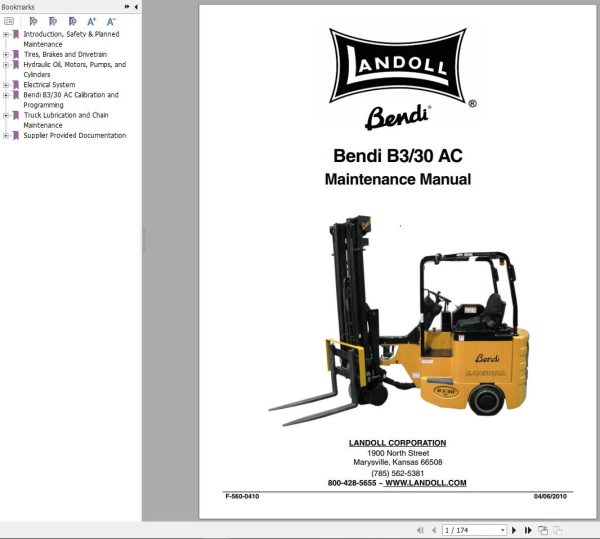Open Truck Lubrication and Chain Maintenance bookmark
The image size is (600, 539).
tap(66, 120)
